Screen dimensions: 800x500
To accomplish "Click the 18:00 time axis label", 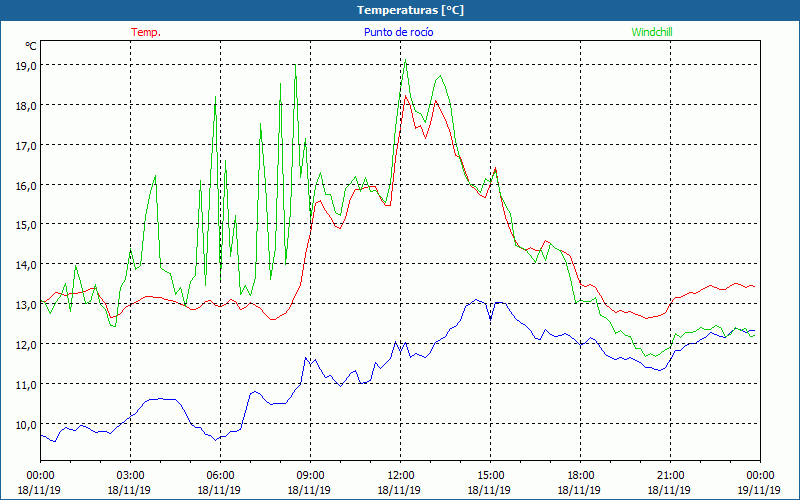I will click(580, 476).
